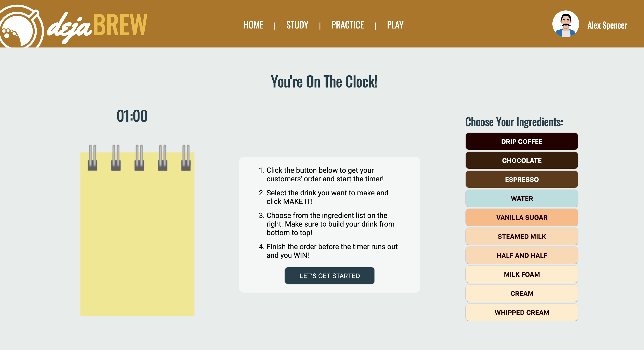The height and width of the screenshot is (350, 644).
Task: Add MILK FOAM to the drink
Action: point(522,274)
